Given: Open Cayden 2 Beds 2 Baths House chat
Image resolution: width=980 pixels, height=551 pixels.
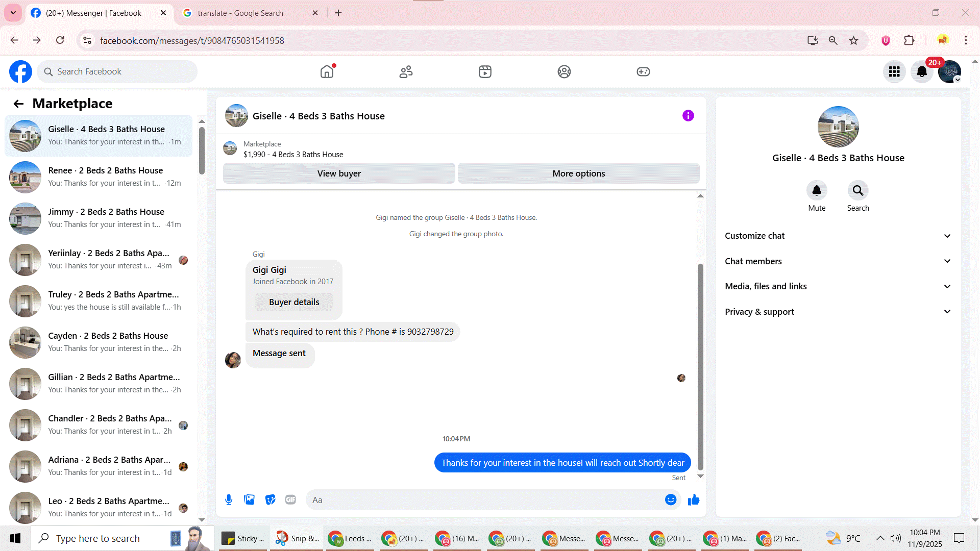Looking at the screenshot, I should coord(99,342).
